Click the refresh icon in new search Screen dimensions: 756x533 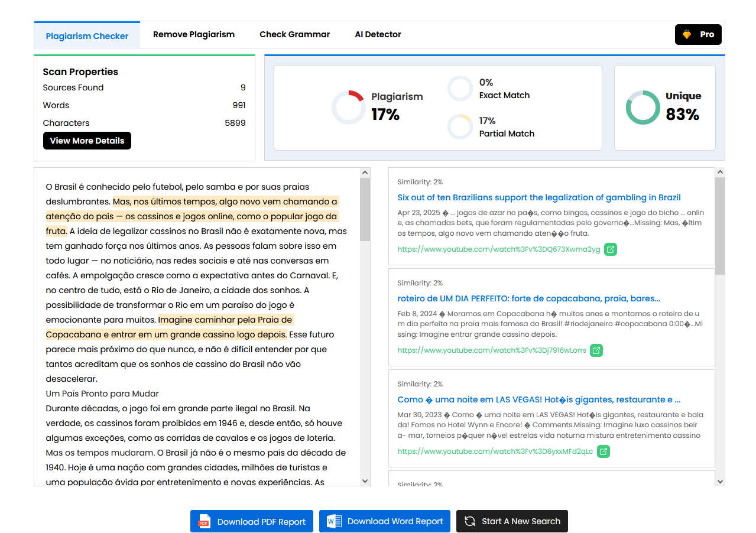point(470,521)
